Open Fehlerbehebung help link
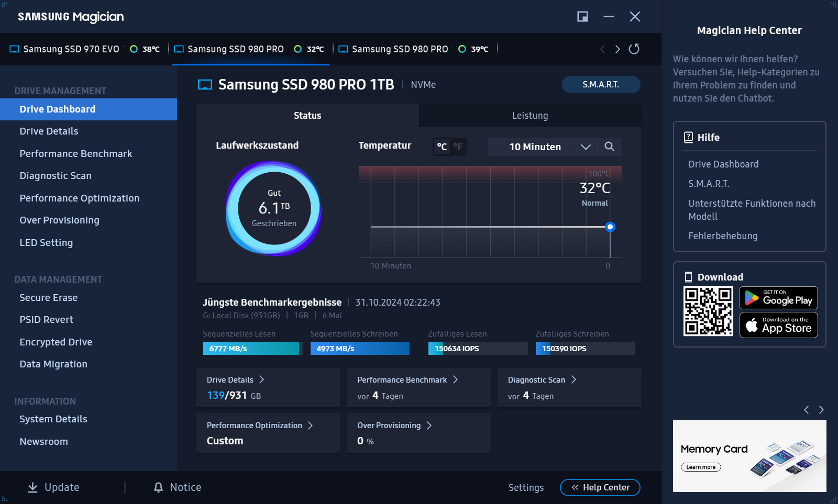This screenshot has width=838, height=504. tap(723, 236)
